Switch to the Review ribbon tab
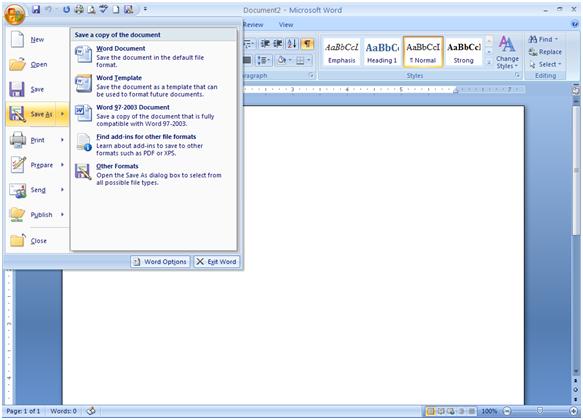 click(253, 25)
